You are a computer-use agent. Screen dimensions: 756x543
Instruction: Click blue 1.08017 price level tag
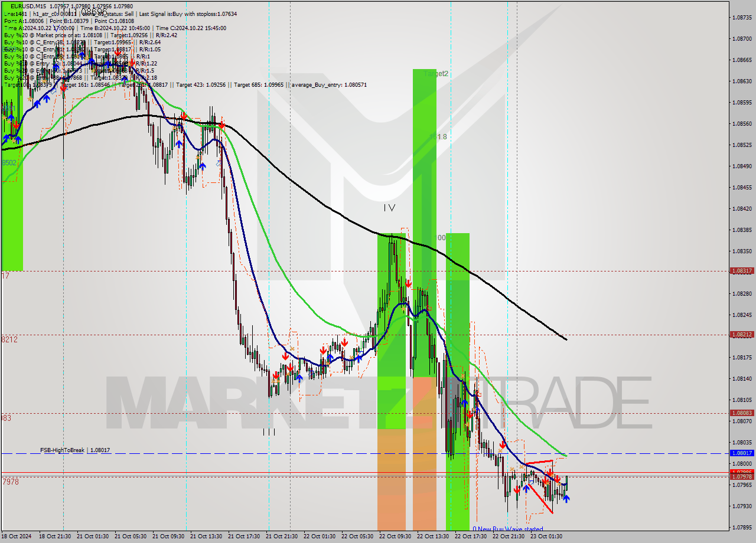[742, 453]
